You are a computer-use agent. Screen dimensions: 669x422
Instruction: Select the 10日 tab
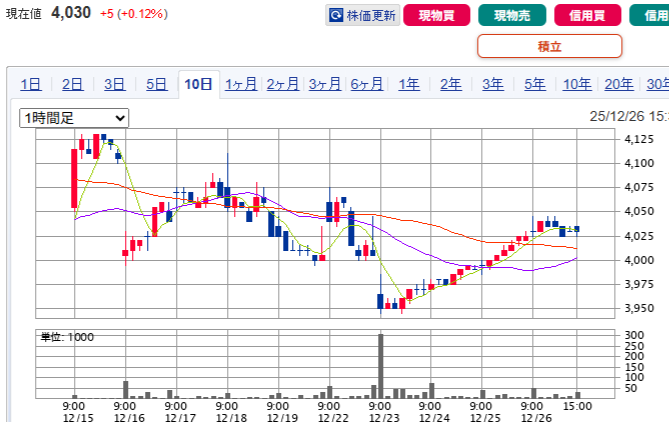(x=198, y=85)
